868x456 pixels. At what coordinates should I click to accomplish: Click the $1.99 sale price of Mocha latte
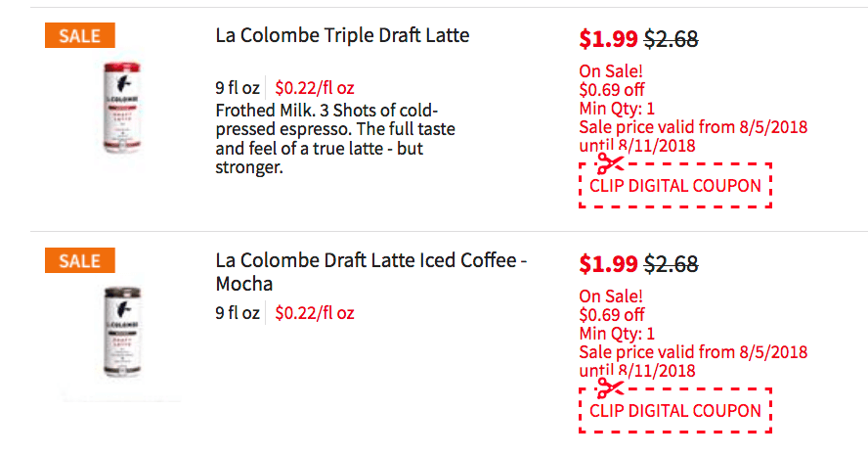[608, 264]
